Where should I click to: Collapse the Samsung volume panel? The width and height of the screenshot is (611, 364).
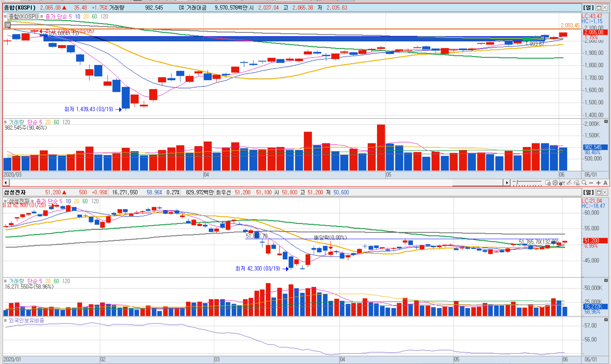(x=606, y=281)
